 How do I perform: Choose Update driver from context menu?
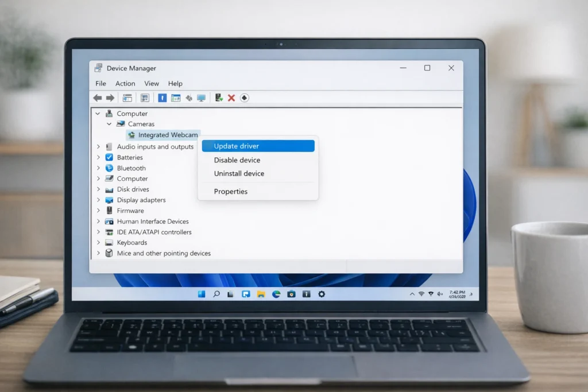(237, 146)
